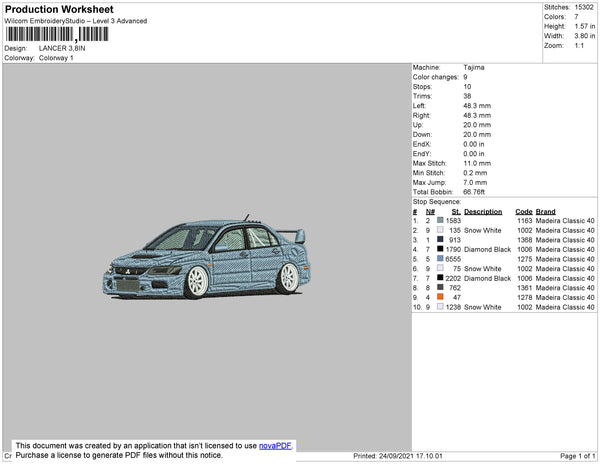This screenshot has height=464, width=600.
Task: Click the St. column header
Action: pyautogui.click(x=456, y=212)
